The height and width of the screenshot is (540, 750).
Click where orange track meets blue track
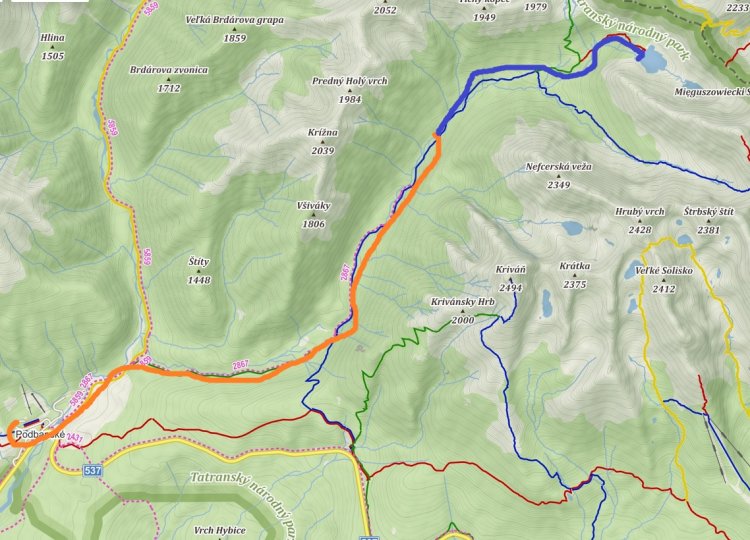437,134
